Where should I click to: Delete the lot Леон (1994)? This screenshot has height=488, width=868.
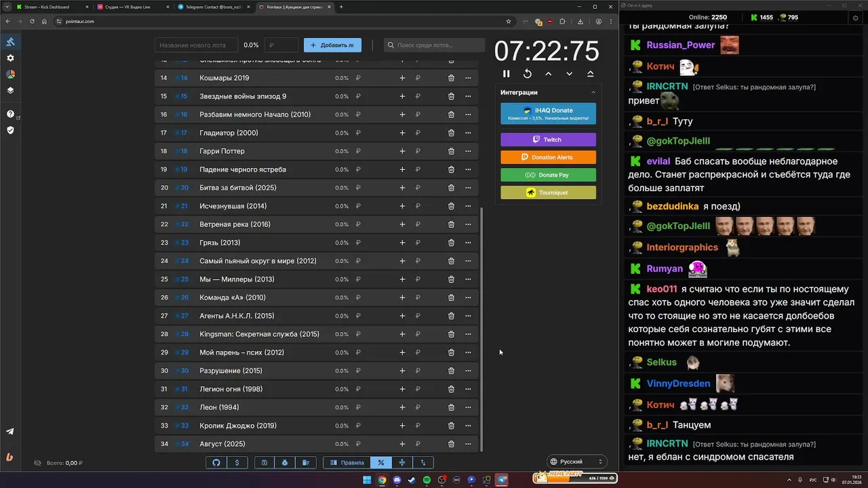pyautogui.click(x=451, y=407)
